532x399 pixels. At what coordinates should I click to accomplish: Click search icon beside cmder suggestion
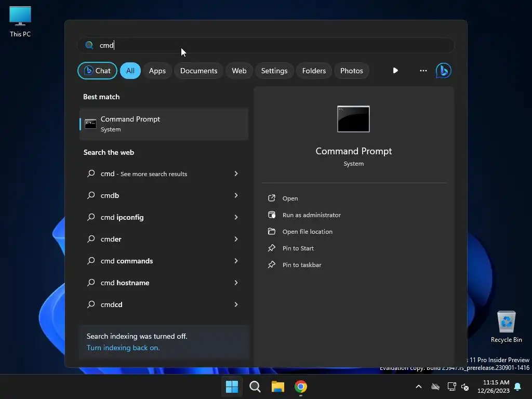(x=91, y=239)
